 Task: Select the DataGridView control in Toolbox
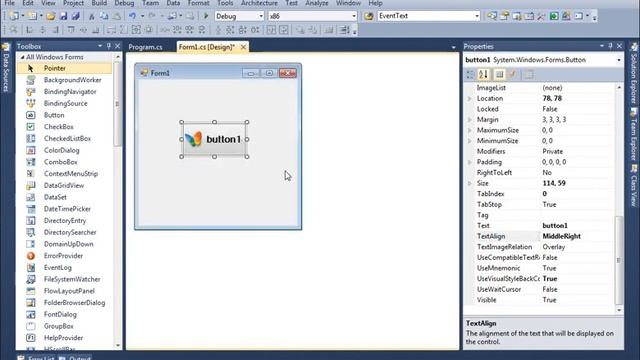64,185
